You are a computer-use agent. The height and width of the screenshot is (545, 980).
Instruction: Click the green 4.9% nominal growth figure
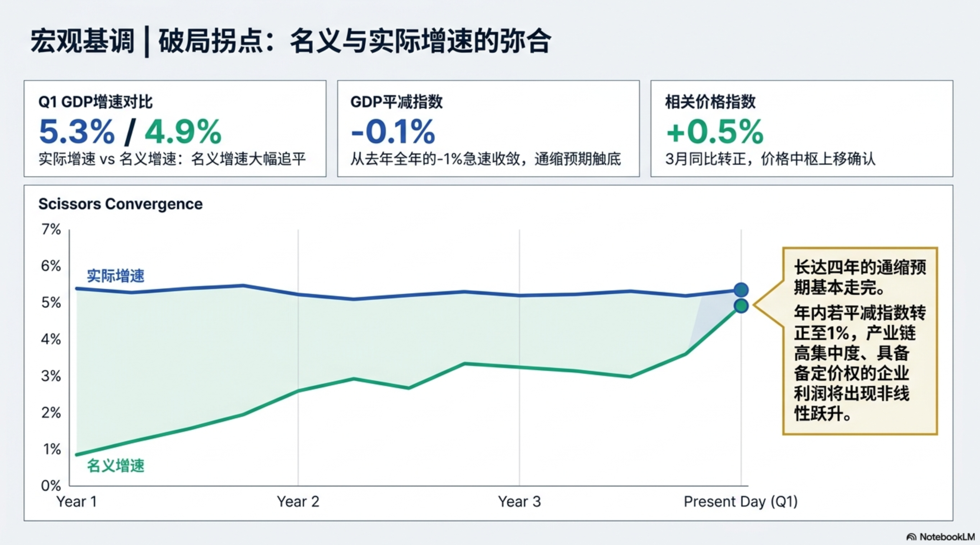click(183, 131)
